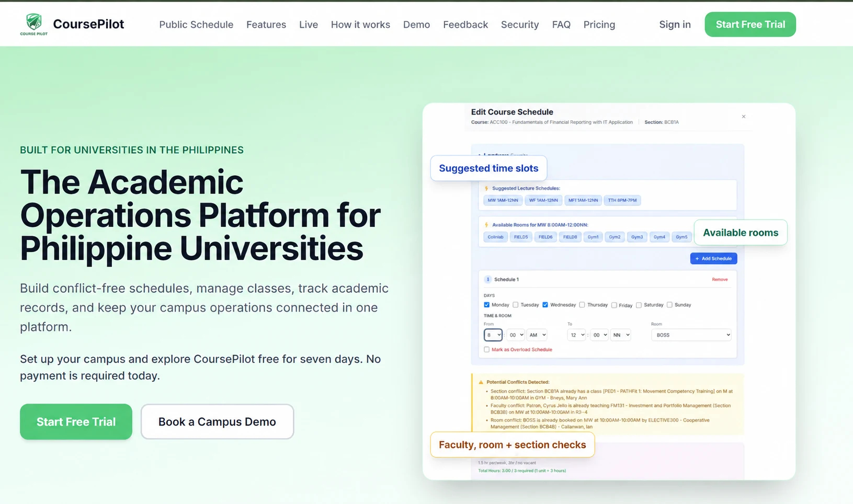The image size is (853, 504).
Task: Uncheck the Wednesday checkbox
Action: click(x=545, y=305)
